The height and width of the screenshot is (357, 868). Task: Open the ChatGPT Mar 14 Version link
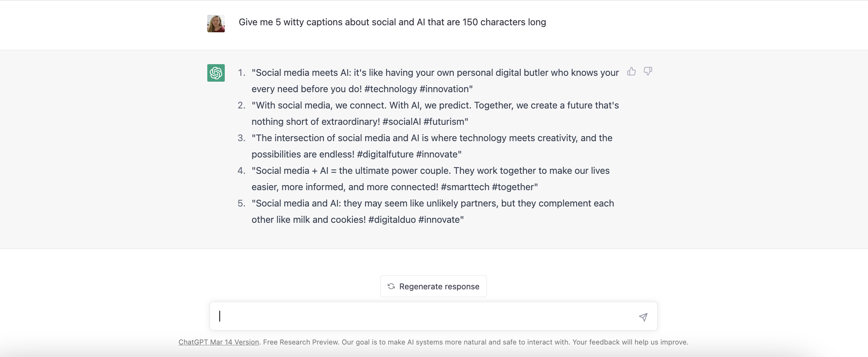click(x=219, y=342)
